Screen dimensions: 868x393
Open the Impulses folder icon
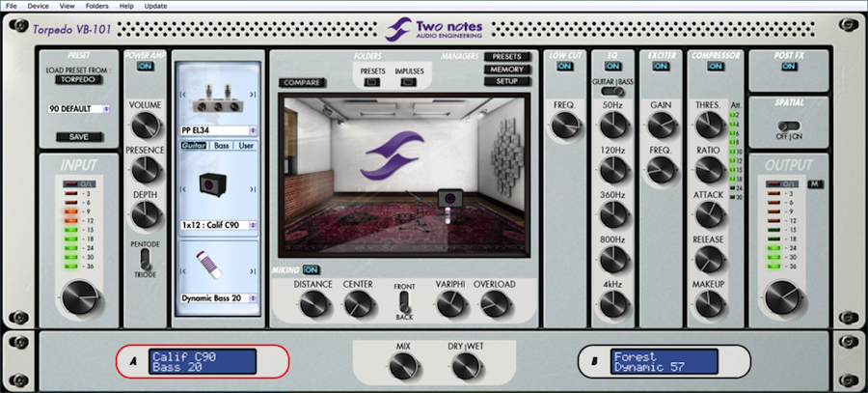(x=409, y=82)
